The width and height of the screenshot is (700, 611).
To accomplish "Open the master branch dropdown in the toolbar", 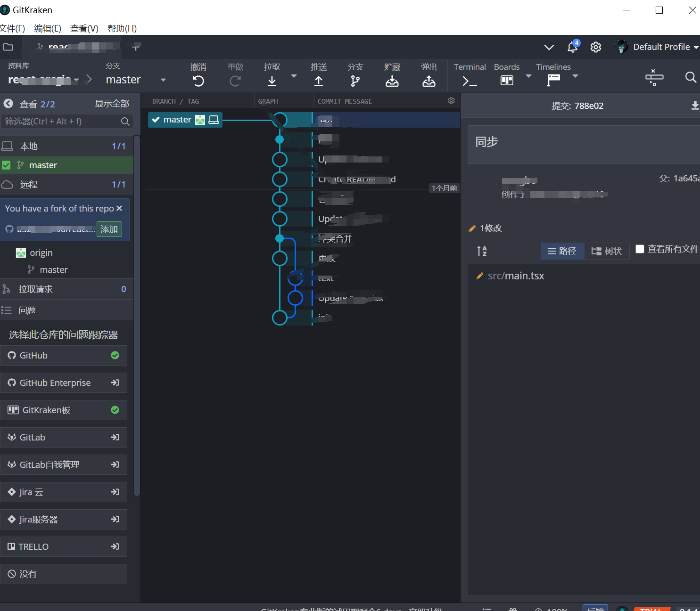I will coord(163,80).
